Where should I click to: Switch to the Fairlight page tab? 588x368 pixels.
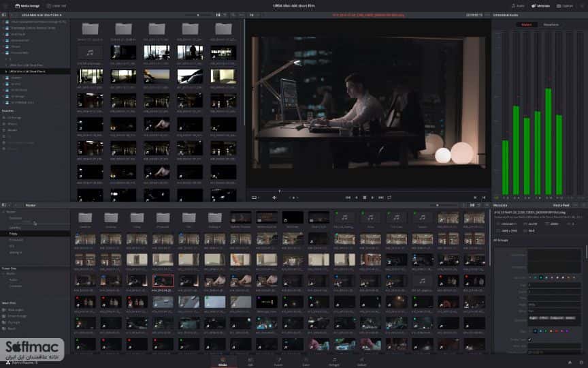click(x=333, y=362)
